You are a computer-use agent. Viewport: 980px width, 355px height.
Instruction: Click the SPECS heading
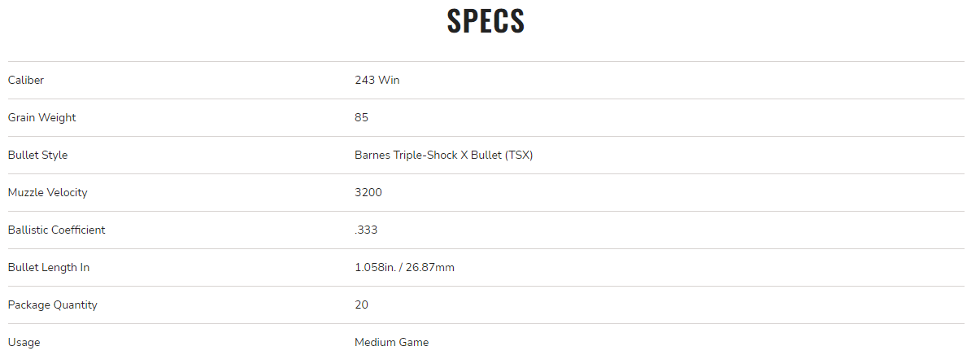click(x=486, y=21)
